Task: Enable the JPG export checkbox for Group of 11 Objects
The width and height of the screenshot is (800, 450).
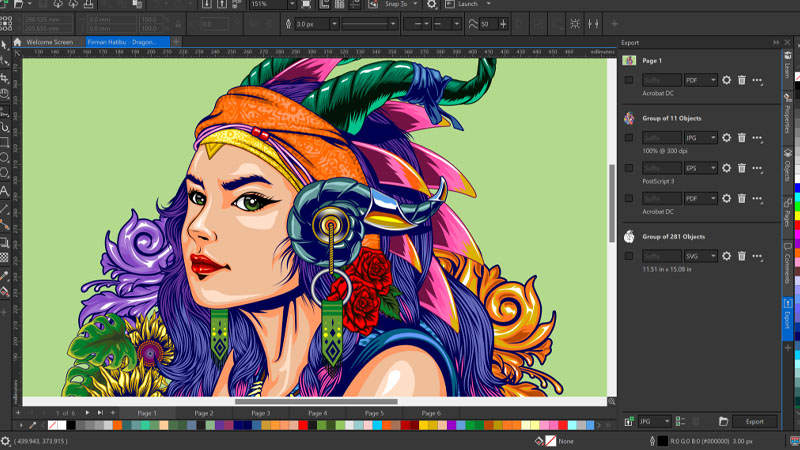Action: (629, 138)
